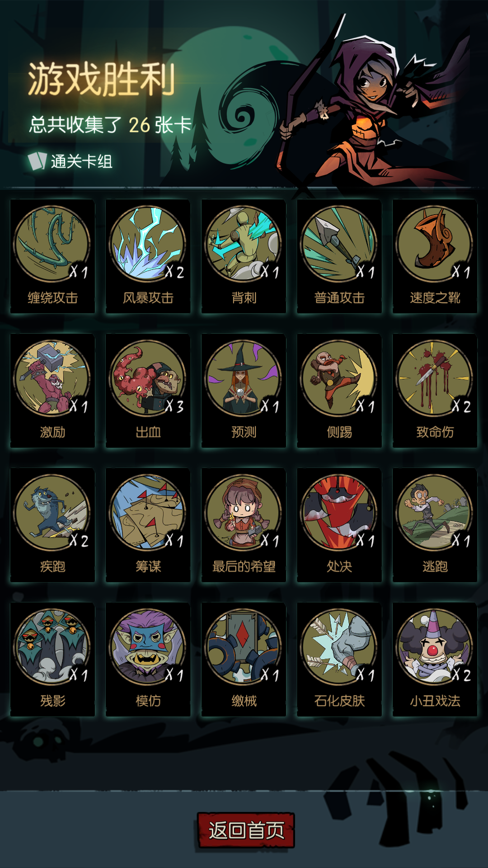Open the 筹谋 map card
The height and width of the screenshot is (868, 488).
(148, 525)
